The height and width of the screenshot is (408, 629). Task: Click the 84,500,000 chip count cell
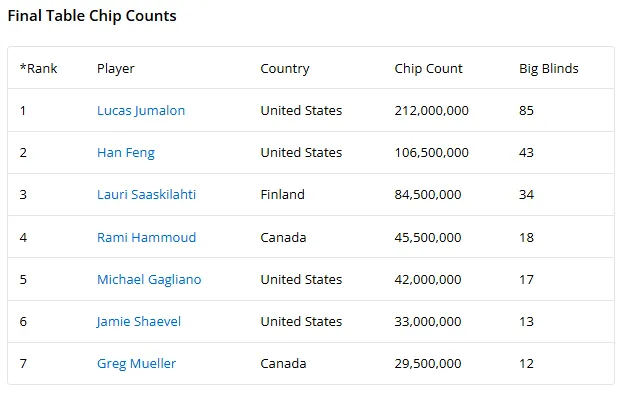(428, 195)
